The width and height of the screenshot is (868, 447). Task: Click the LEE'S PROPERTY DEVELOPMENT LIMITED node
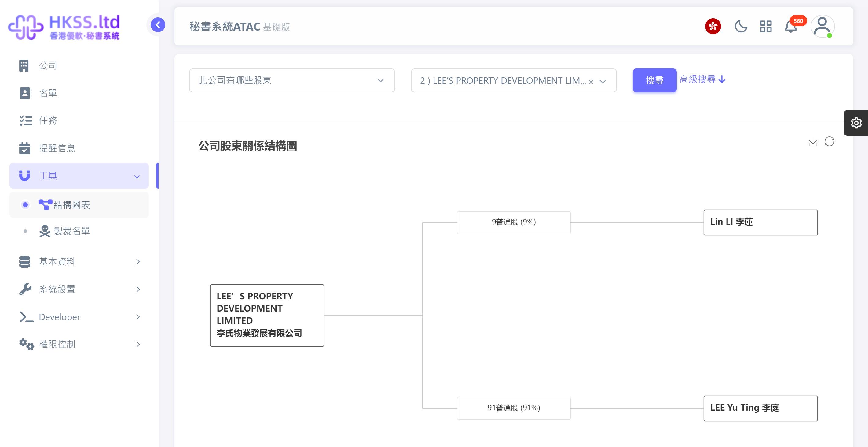coord(267,316)
